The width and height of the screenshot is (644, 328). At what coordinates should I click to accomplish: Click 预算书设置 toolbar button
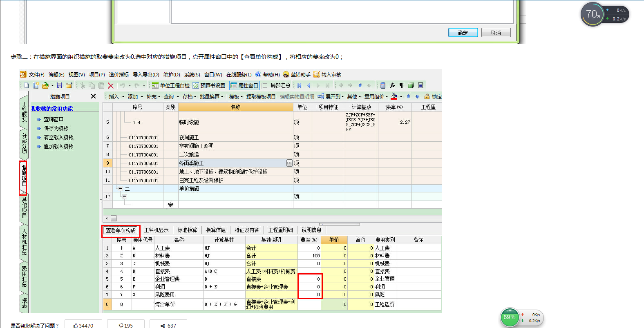pos(209,85)
